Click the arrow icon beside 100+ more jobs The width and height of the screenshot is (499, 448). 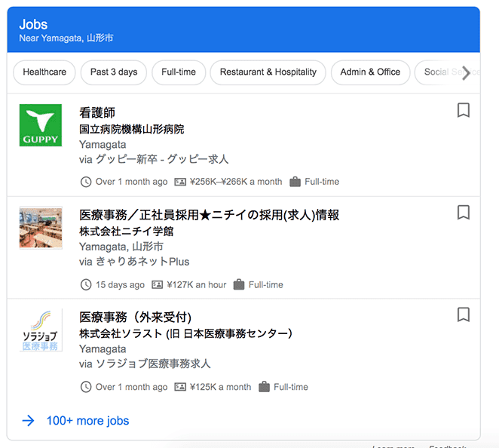point(29,421)
